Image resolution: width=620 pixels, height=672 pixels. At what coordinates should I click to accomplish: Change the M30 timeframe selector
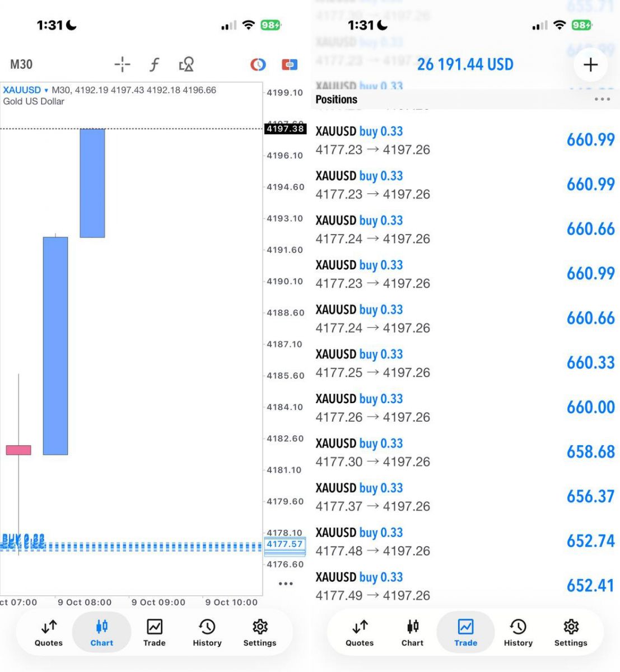tap(21, 64)
